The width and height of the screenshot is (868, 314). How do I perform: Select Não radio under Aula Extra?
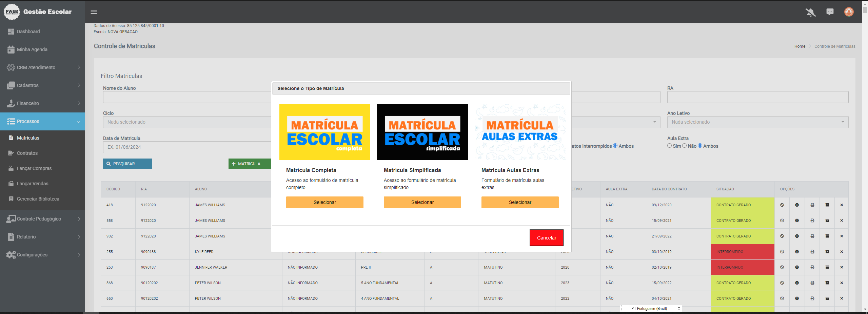click(x=684, y=146)
